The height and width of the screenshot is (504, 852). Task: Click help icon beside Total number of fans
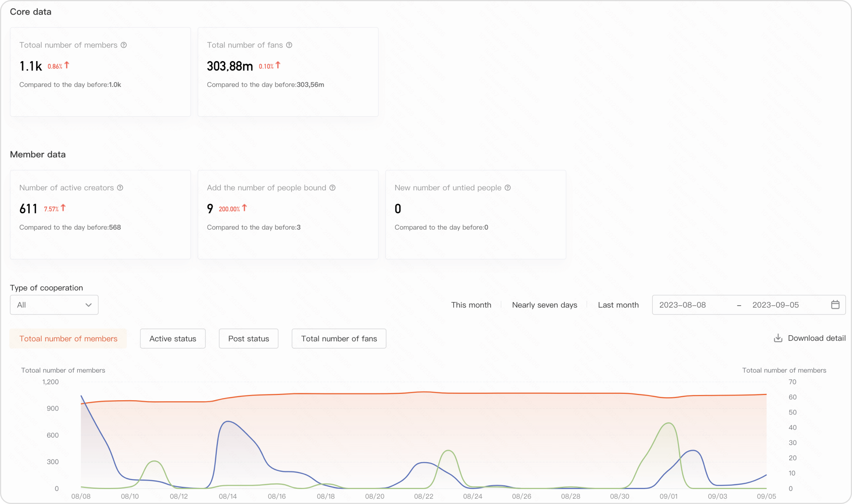(x=289, y=45)
